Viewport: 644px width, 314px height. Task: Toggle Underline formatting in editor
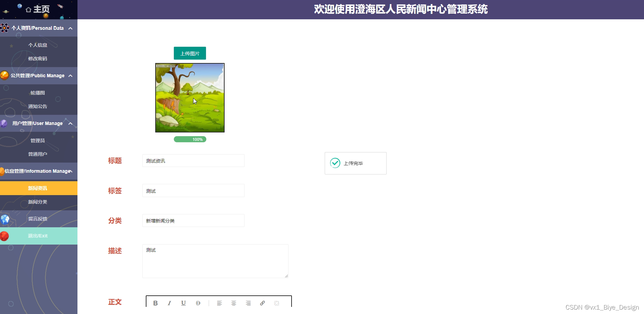click(183, 303)
